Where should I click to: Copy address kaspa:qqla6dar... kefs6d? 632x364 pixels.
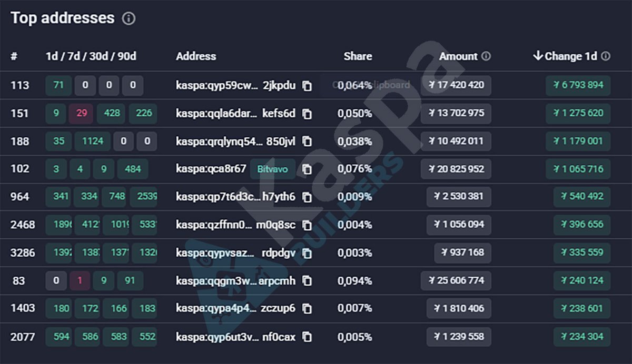(307, 114)
